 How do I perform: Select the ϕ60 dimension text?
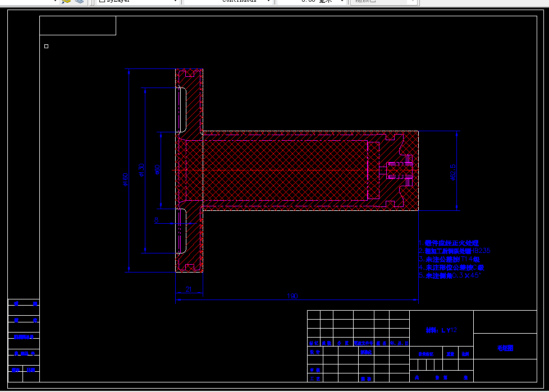157,170
